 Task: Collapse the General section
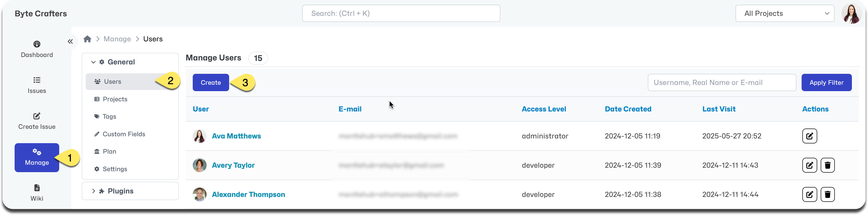93,62
